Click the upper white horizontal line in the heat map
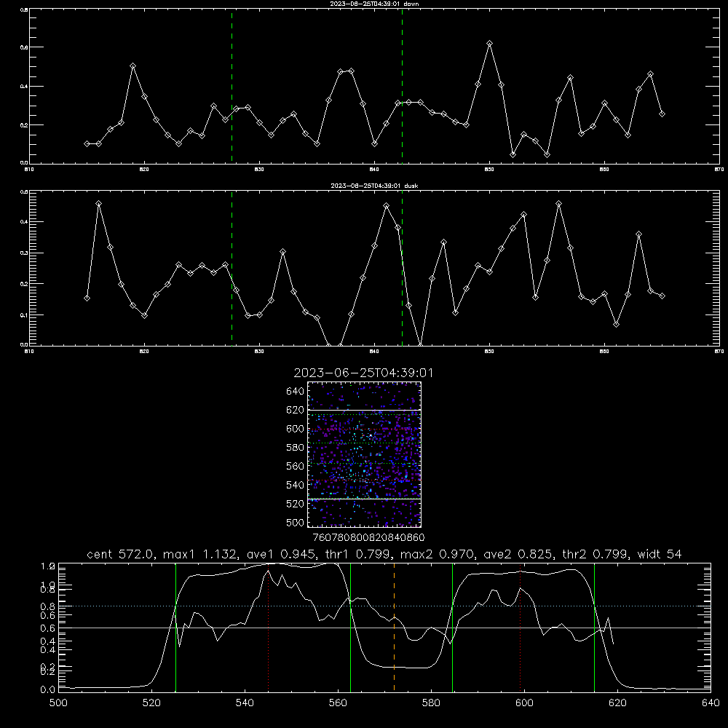Screen dimensions: 728x728 click(364, 410)
